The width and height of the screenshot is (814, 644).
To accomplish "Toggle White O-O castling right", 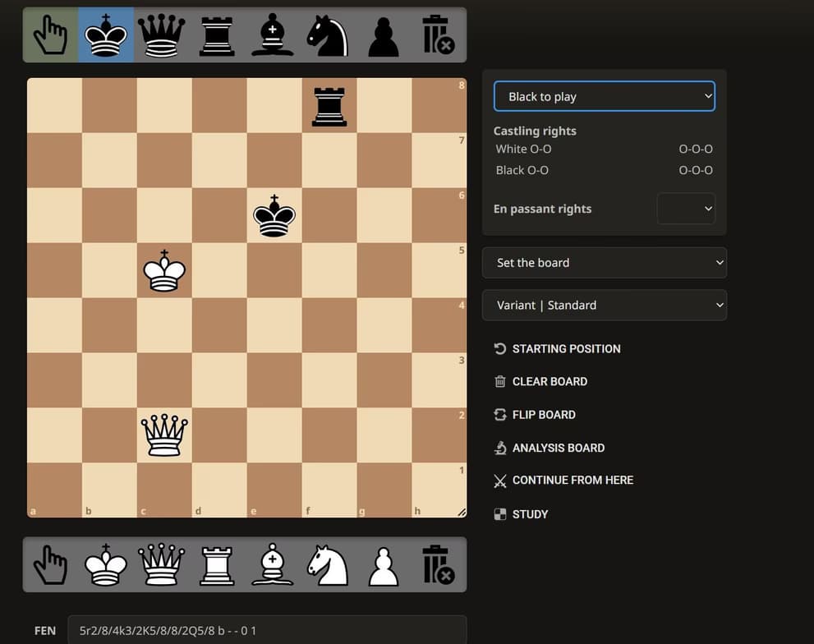I will click(524, 149).
